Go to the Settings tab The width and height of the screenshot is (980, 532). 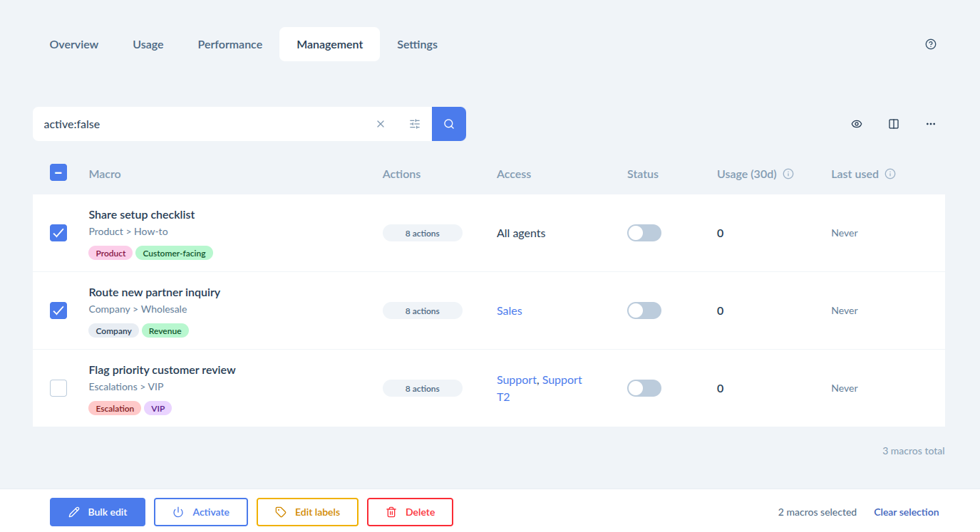pos(418,44)
